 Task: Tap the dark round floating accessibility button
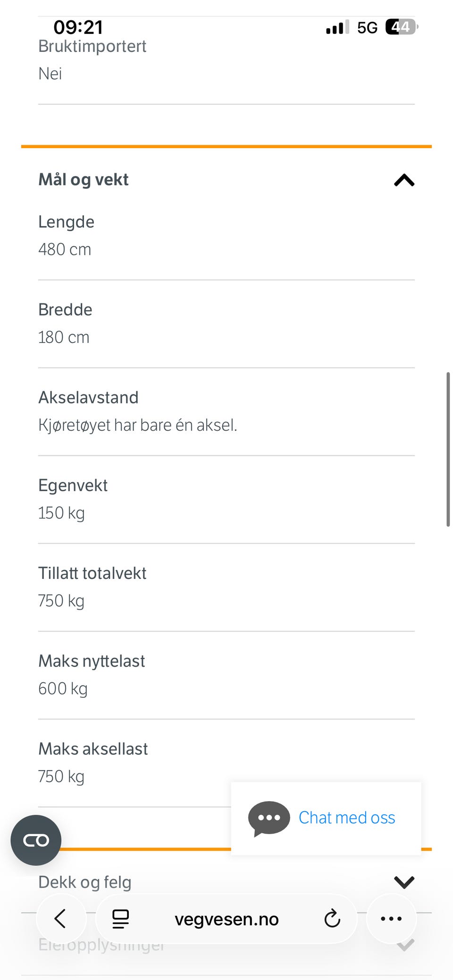36,840
